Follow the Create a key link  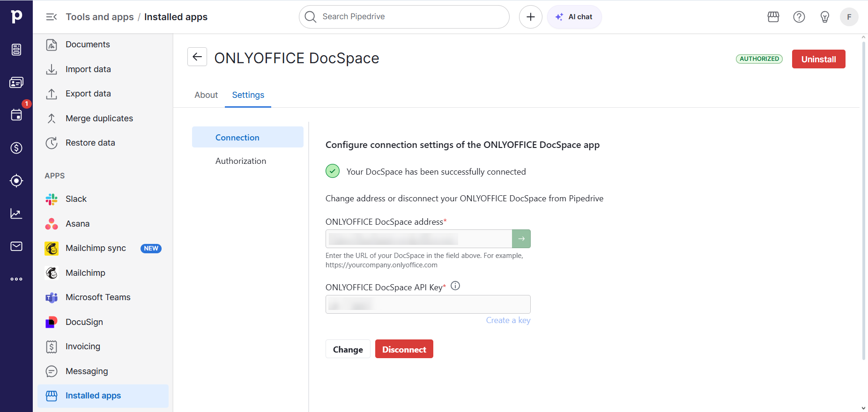click(508, 320)
